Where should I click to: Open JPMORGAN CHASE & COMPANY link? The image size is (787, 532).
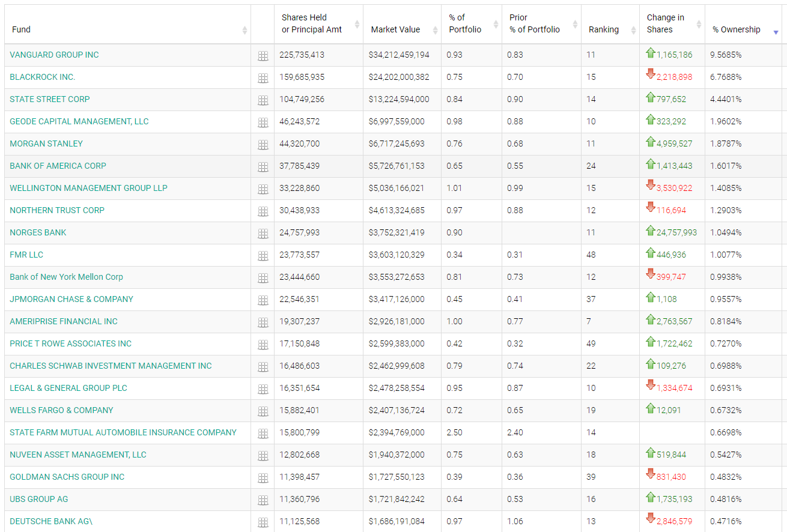(71, 299)
